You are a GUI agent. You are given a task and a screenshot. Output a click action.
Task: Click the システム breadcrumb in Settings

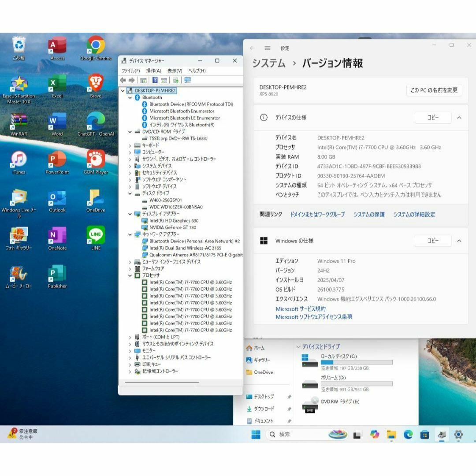coord(269,63)
